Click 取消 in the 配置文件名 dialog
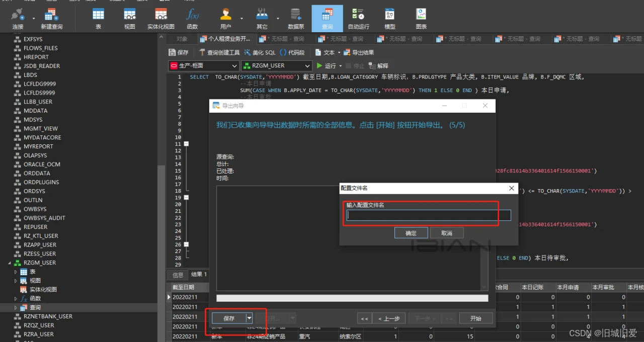 (447, 233)
